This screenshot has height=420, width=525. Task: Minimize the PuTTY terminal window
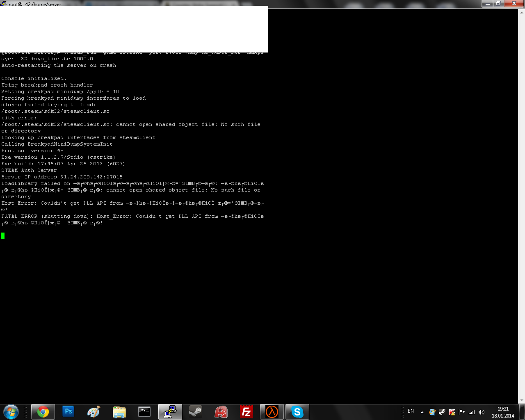[487, 3]
